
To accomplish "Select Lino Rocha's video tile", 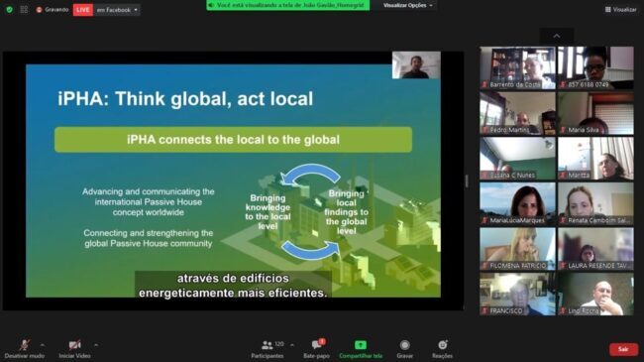I will [x=595, y=295].
